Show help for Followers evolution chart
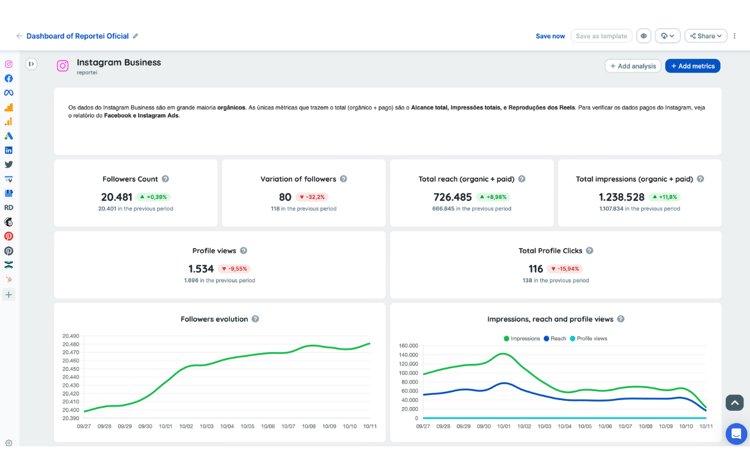Image resolution: width=750 pixels, height=468 pixels. (255, 319)
